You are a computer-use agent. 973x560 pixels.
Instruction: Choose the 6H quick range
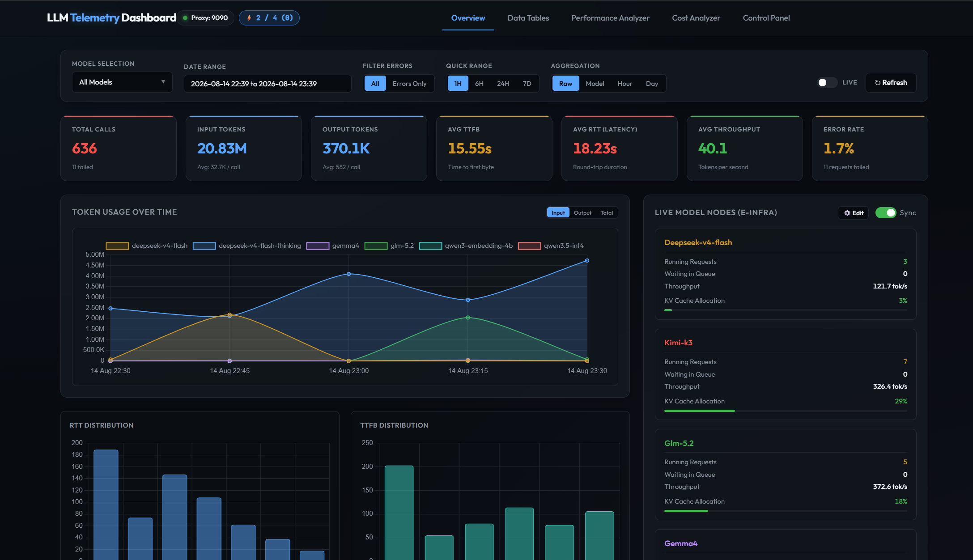tap(479, 84)
